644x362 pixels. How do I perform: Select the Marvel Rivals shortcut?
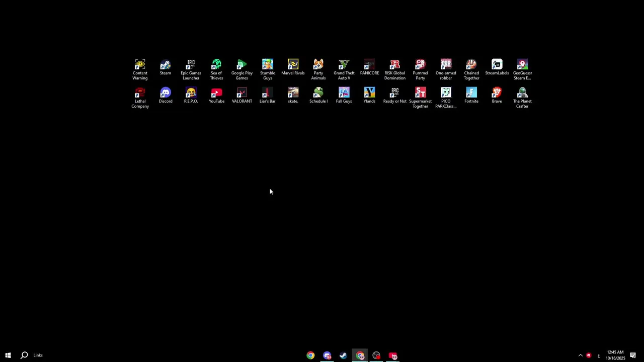pyautogui.click(x=293, y=67)
